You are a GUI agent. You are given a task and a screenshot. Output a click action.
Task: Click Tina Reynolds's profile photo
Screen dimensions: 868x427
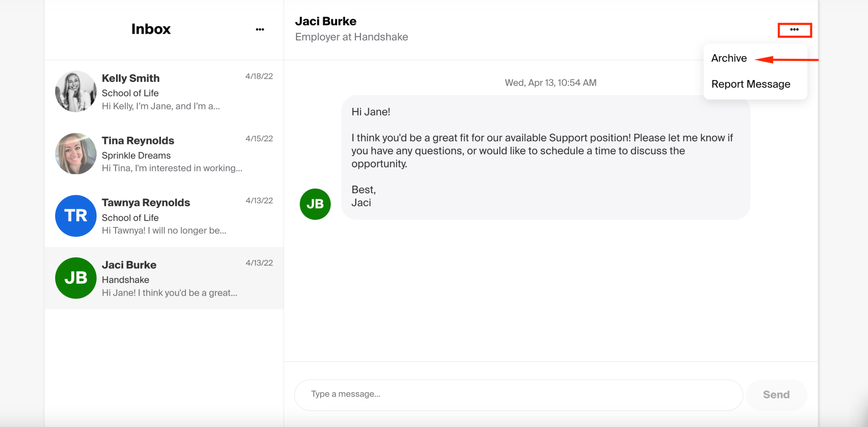(76, 154)
